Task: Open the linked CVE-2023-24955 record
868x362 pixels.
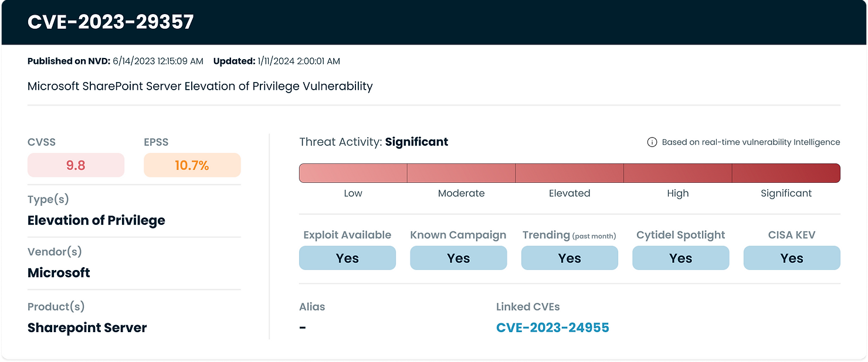Action: tap(552, 327)
